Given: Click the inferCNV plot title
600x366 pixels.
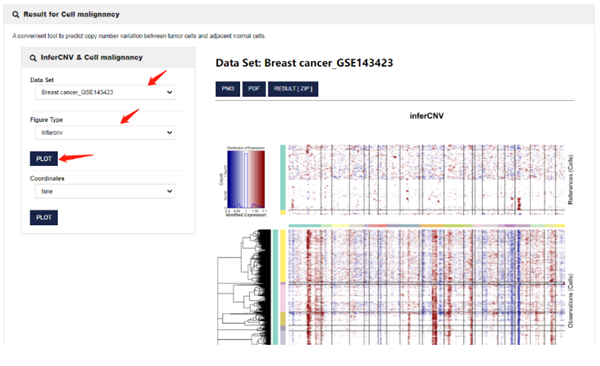Looking at the screenshot, I should (x=427, y=116).
